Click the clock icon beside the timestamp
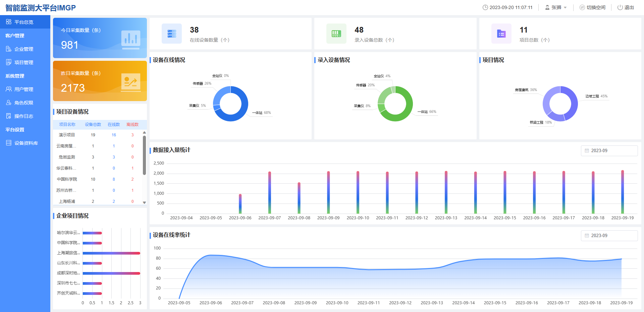644x312 pixels. 485,7
